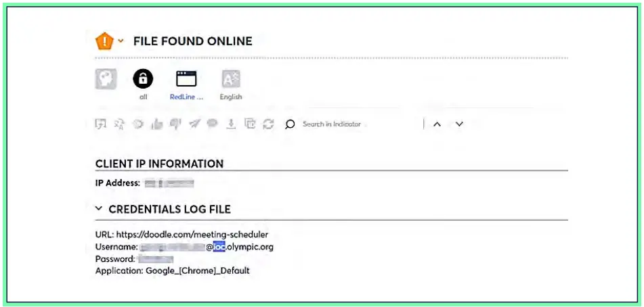This screenshot has height=307, width=644.
Task: Click the thumbs up icon
Action: point(156,124)
